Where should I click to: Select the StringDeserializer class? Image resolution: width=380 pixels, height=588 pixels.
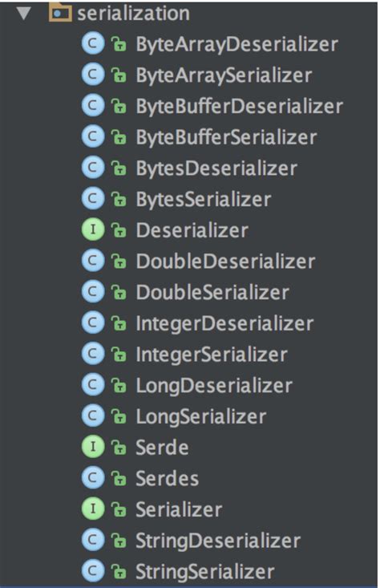pos(218,541)
